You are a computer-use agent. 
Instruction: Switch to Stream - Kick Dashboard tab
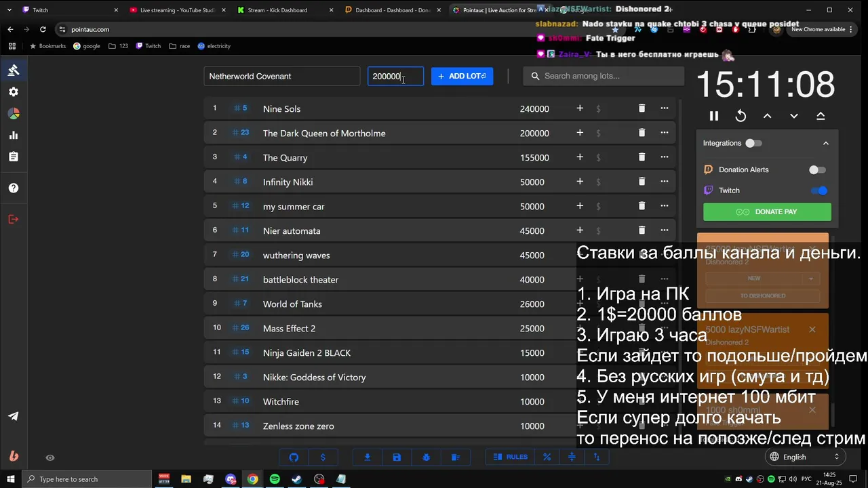click(x=285, y=10)
